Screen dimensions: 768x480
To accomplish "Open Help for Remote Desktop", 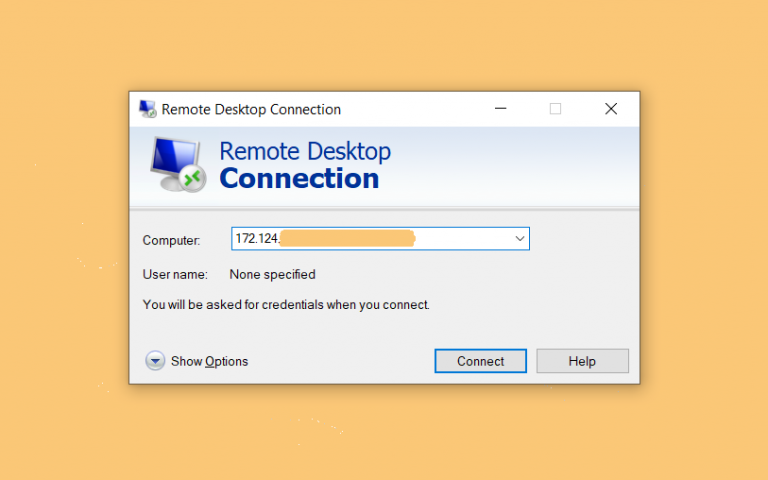I will click(582, 361).
